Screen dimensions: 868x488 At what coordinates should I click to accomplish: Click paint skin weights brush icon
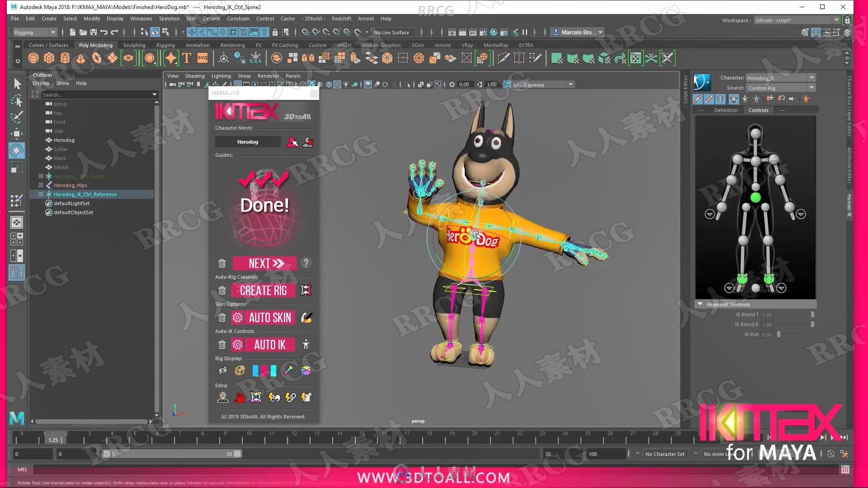(x=306, y=318)
